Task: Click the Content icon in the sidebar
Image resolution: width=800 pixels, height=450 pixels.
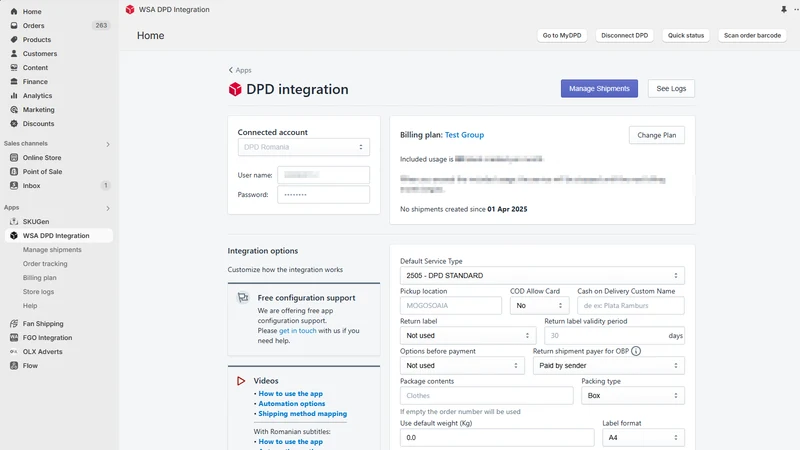Action: click(14, 67)
